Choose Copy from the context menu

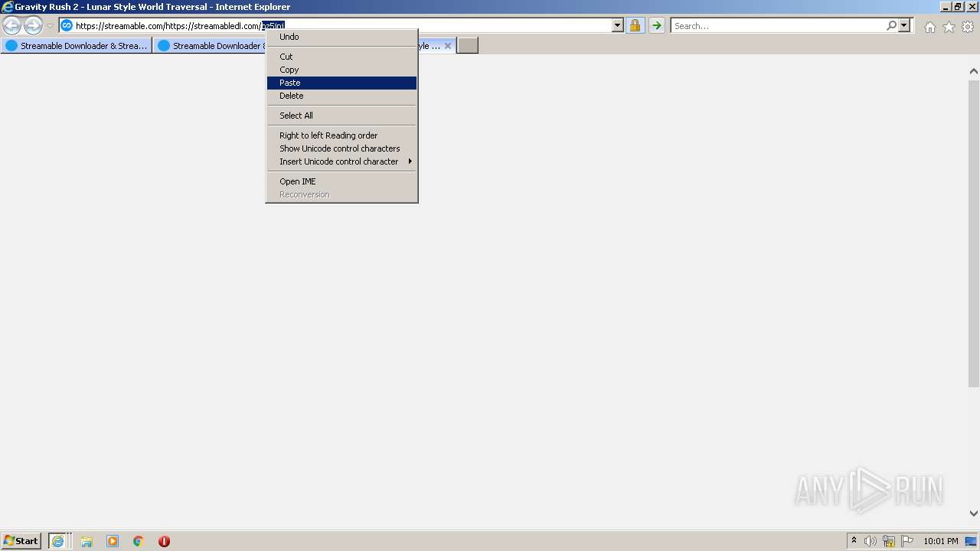point(341,70)
